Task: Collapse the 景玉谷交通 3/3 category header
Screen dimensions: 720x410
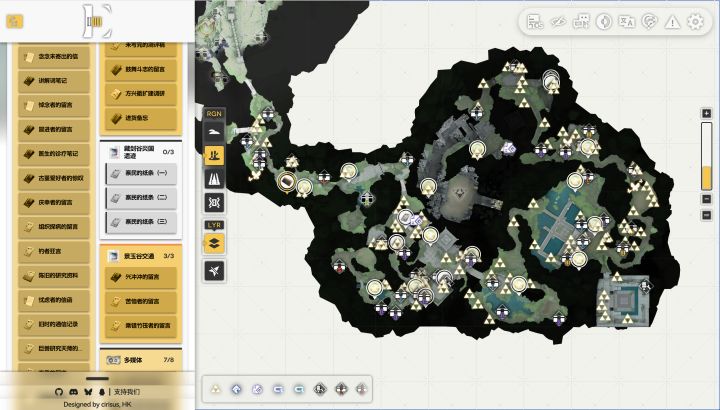Action: [x=141, y=256]
